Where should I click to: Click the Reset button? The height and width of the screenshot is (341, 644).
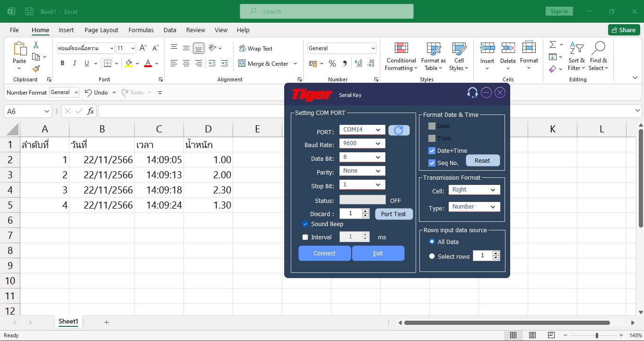[482, 161]
